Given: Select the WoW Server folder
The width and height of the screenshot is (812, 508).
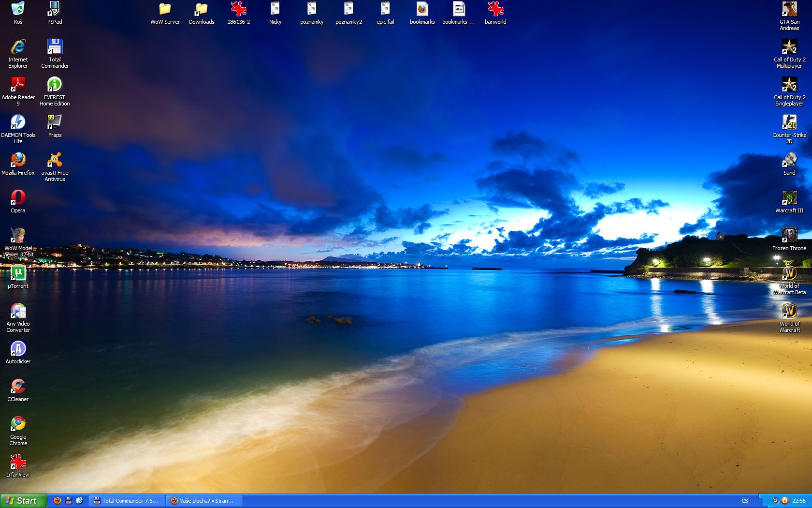Looking at the screenshot, I should click(x=165, y=9).
